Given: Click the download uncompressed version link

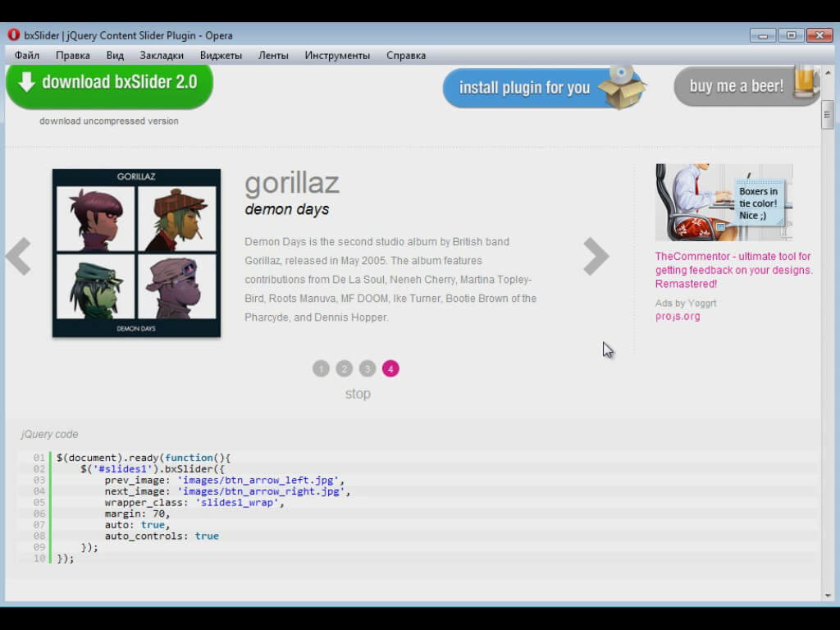Looking at the screenshot, I should click(109, 121).
